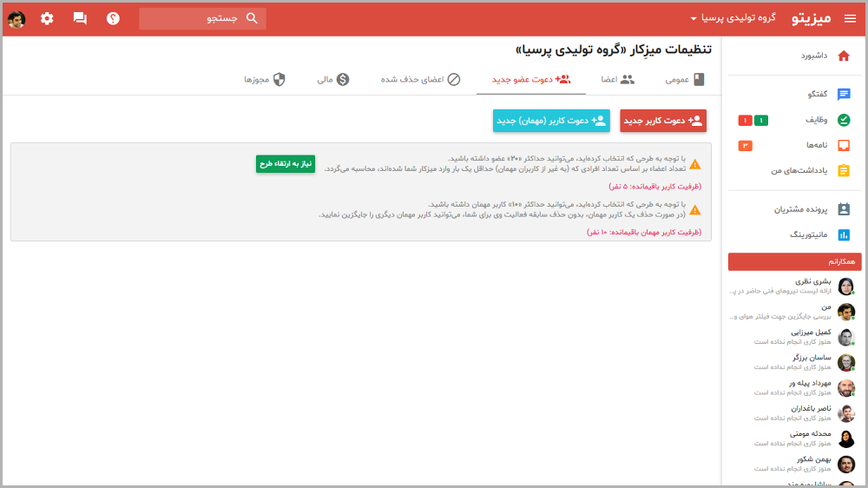Switch to the مالی tab
Image resolution: width=868 pixels, height=488 pixels.
332,80
